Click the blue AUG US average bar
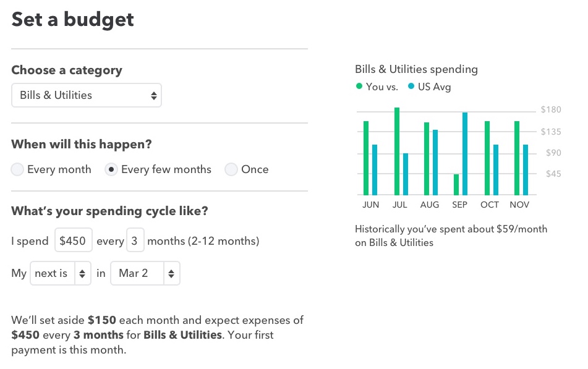Image resolution: width=588 pixels, height=369 pixels. [x=435, y=162]
